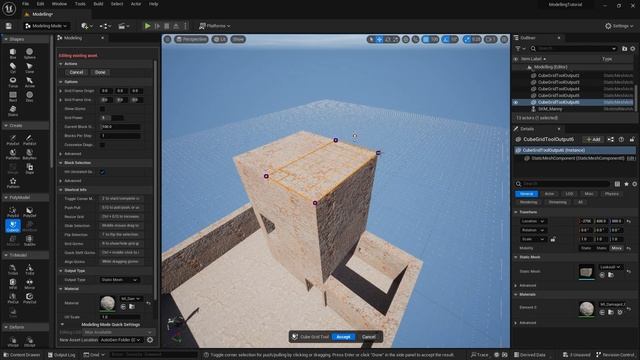Click the Outliner settings gear

click(x=633, y=49)
